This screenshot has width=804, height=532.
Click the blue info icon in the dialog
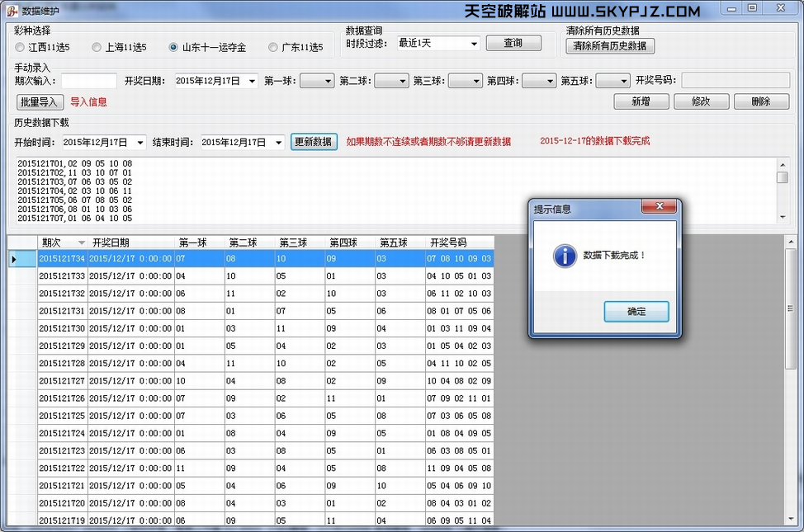point(564,256)
